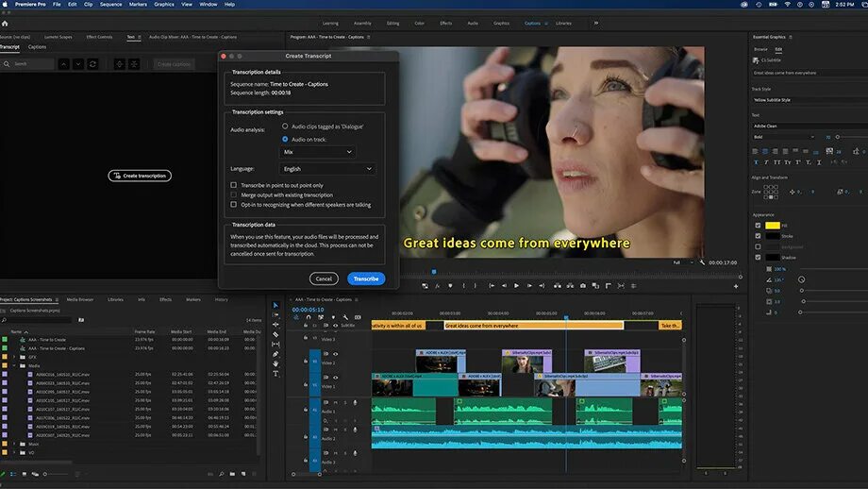The height and width of the screenshot is (489, 868).
Task: Switch to the Color workspace
Action: [420, 24]
